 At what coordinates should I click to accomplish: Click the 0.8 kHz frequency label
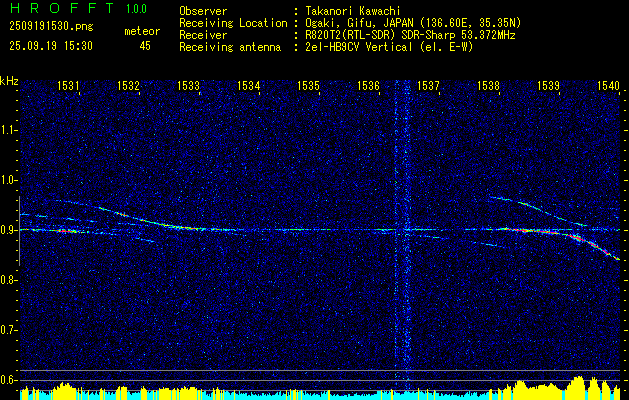[8, 280]
